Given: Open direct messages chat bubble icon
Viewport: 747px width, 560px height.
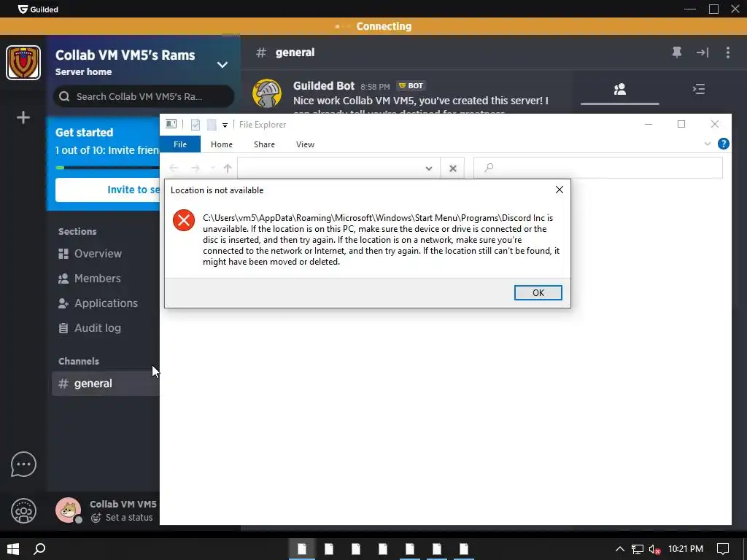Looking at the screenshot, I should (23, 464).
